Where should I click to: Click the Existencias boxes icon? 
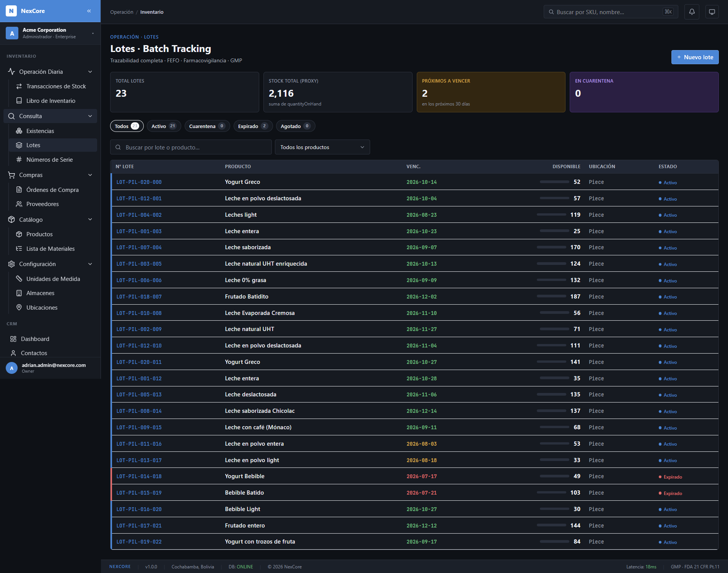pos(19,131)
